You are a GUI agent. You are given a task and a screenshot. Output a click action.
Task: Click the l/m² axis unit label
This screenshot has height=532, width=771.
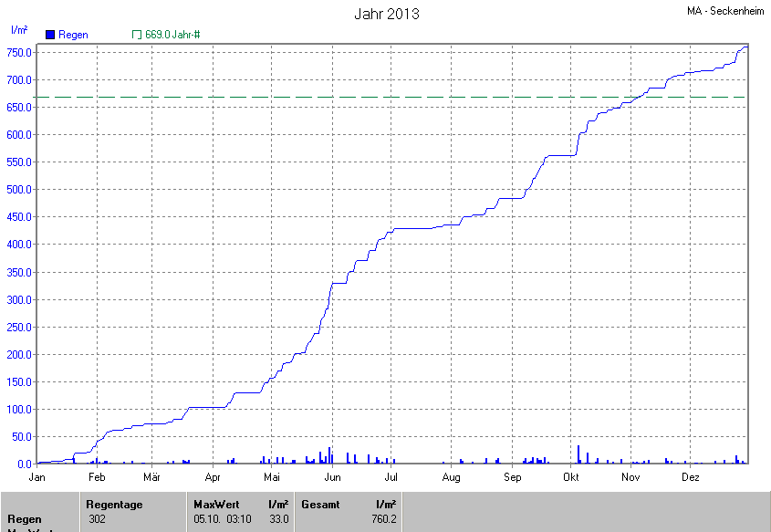point(17,29)
